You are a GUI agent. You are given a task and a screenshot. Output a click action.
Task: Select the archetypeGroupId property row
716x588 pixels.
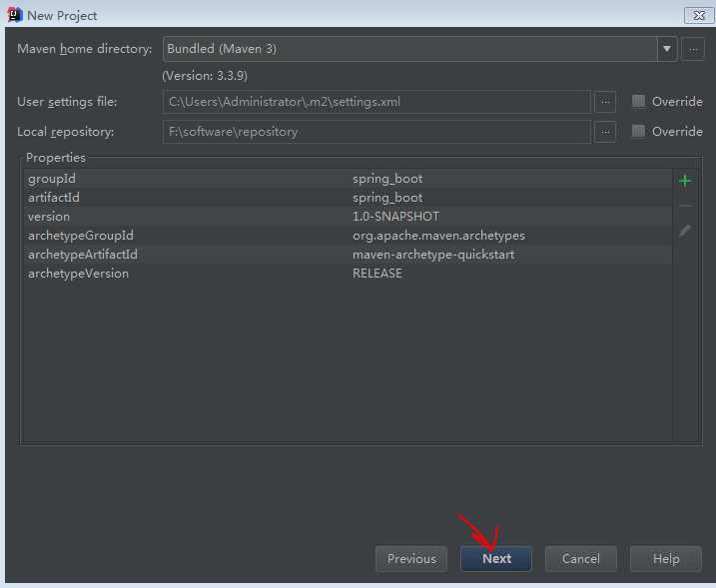[x=348, y=236]
